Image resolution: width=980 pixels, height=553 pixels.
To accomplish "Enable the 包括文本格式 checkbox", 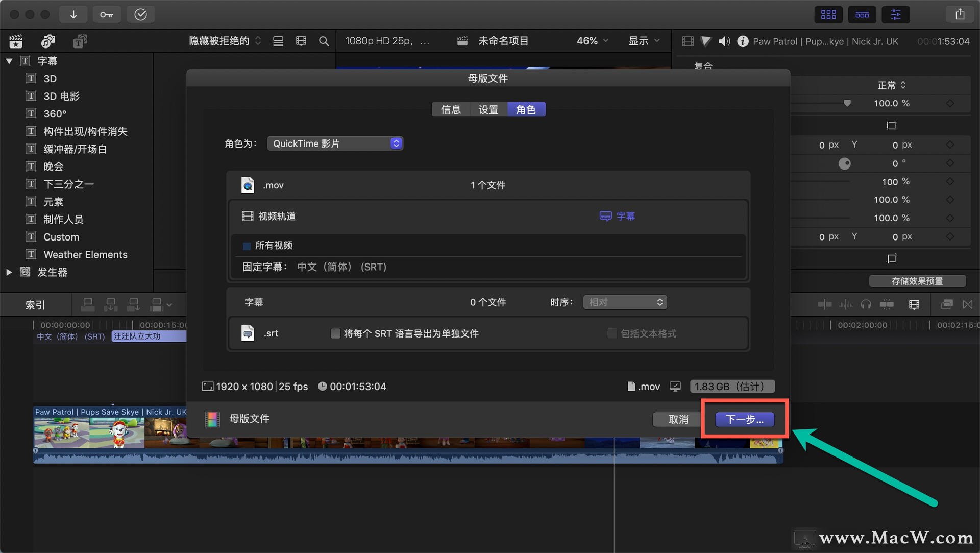I will pyautogui.click(x=611, y=333).
